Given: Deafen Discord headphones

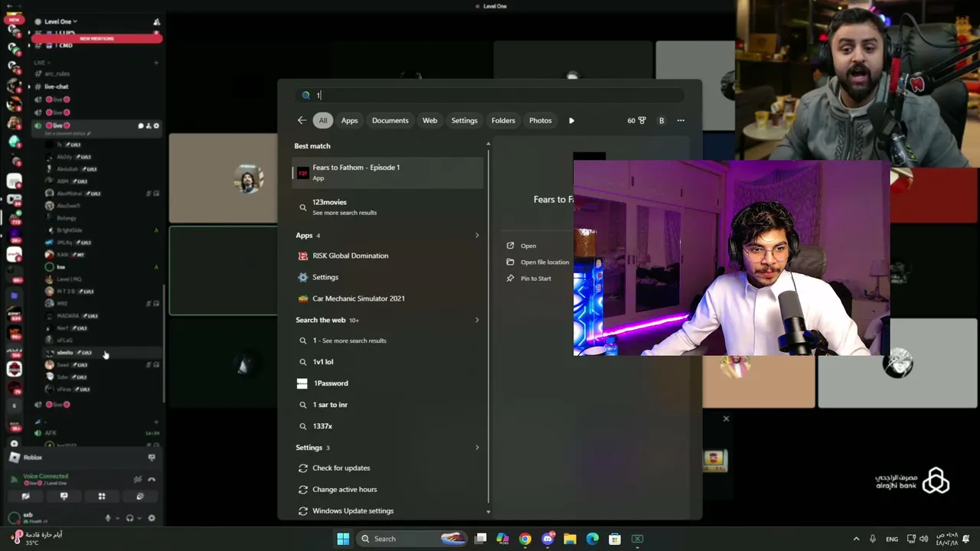Looking at the screenshot, I should 129,518.
